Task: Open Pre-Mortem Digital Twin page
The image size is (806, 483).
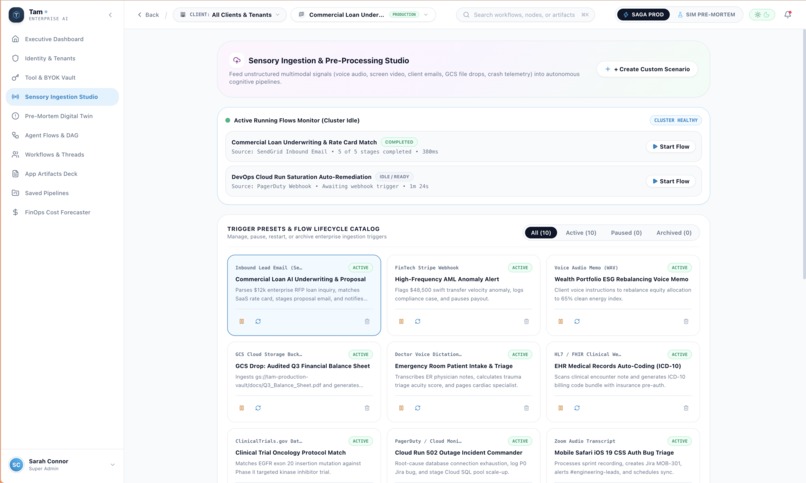Action: 62,116
